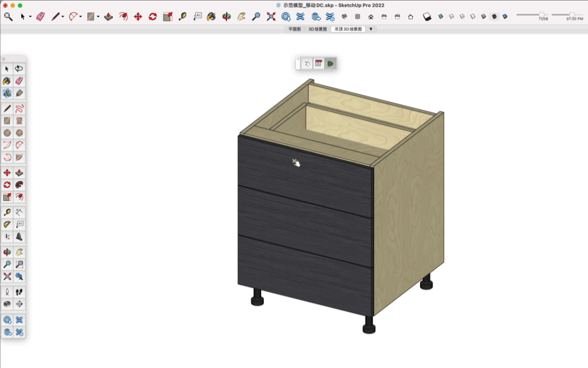Screen dimensions: 588x368
Task: Open the Line tool dropdown arrow
Action: click(63, 17)
